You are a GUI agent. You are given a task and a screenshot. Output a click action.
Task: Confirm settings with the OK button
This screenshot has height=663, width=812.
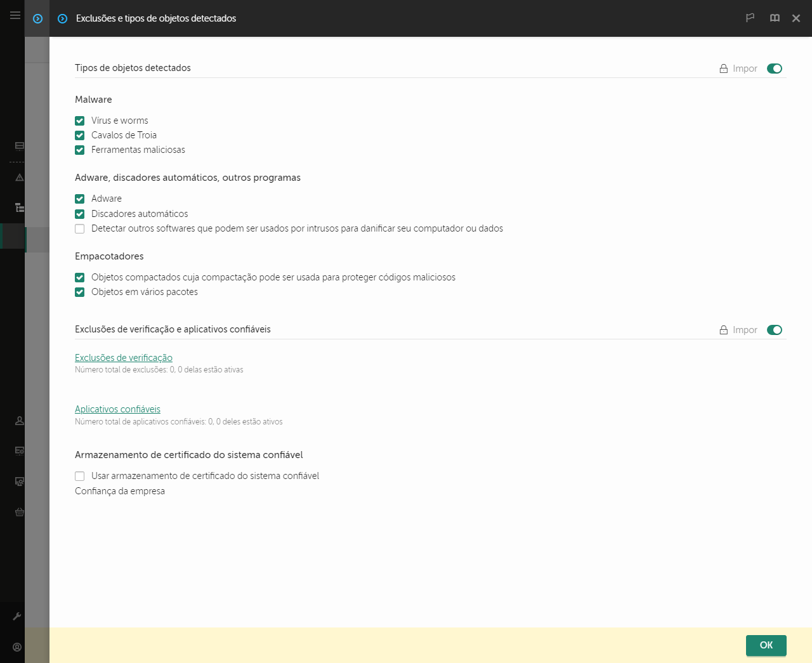(x=766, y=645)
